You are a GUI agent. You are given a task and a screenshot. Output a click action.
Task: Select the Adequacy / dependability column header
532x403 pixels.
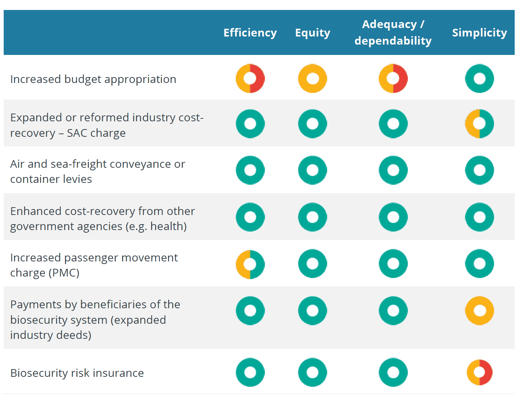point(393,32)
